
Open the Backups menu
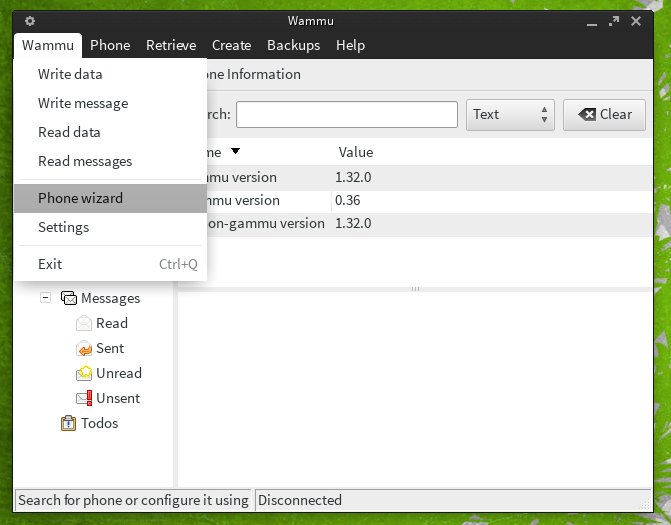pyautogui.click(x=293, y=45)
